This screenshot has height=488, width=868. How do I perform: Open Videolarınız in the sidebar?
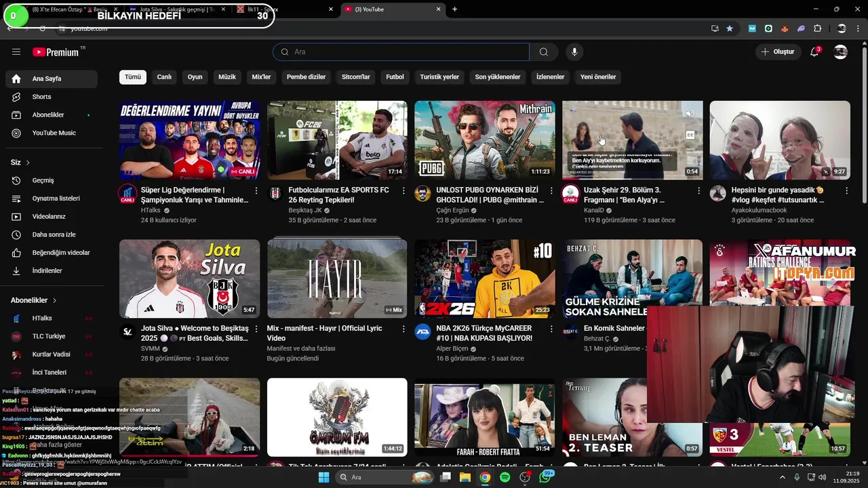point(52,216)
